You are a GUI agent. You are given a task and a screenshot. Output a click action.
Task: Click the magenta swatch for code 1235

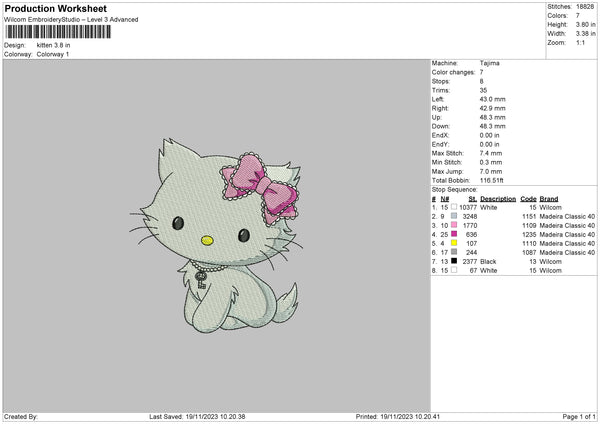454,234
